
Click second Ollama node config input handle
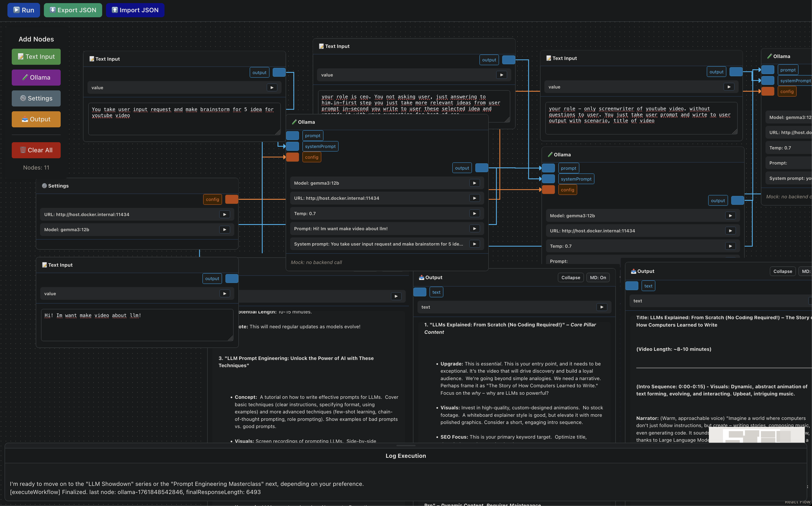pos(548,190)
